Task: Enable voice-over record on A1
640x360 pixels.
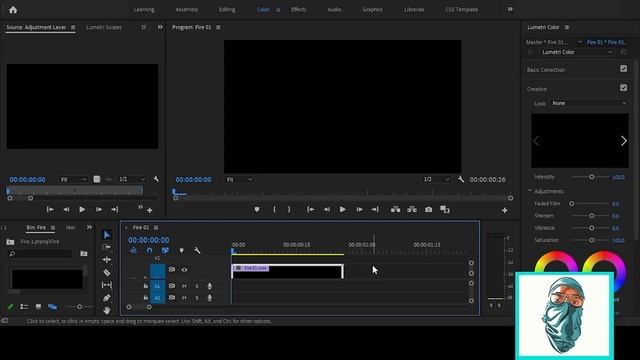Action: pyautogui.click(x=209, y=286)
